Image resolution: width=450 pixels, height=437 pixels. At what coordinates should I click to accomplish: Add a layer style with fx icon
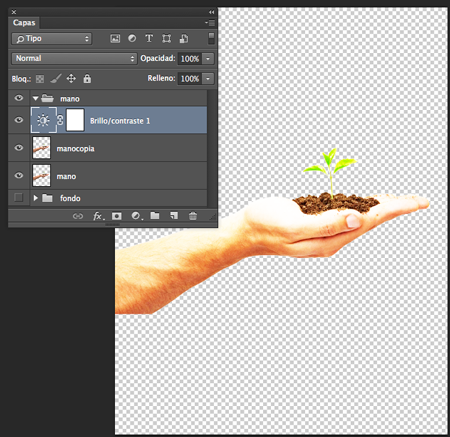click(x=98, y=216)
